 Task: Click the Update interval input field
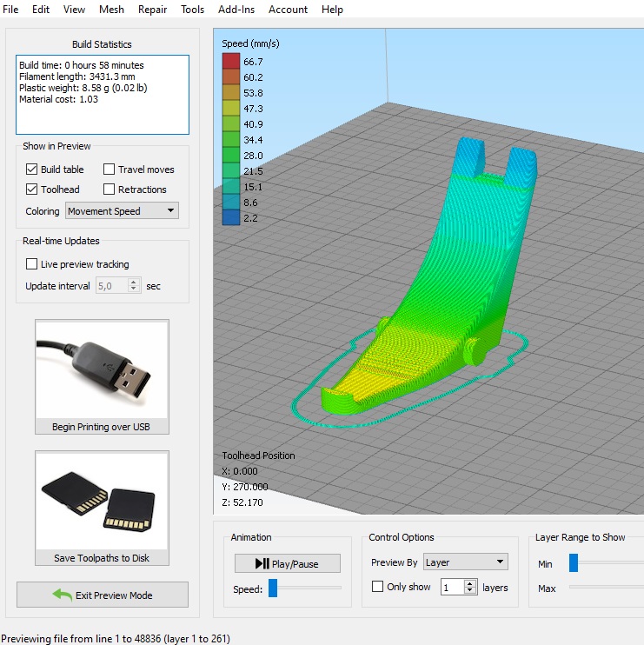click(x=112, y=286)
